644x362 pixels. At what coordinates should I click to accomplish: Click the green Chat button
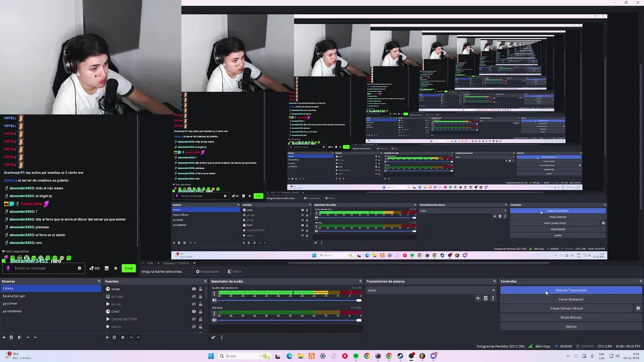129,268
